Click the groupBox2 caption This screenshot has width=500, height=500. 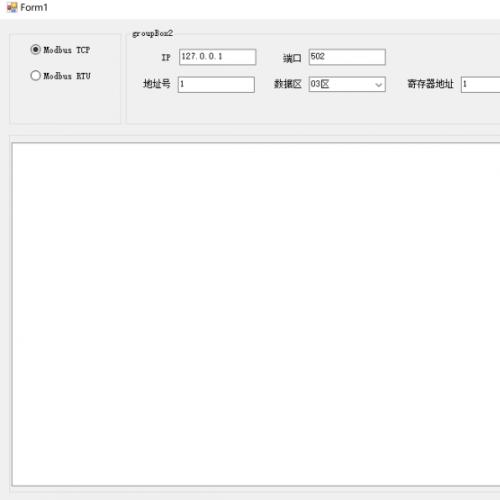(x=153, y=33)
